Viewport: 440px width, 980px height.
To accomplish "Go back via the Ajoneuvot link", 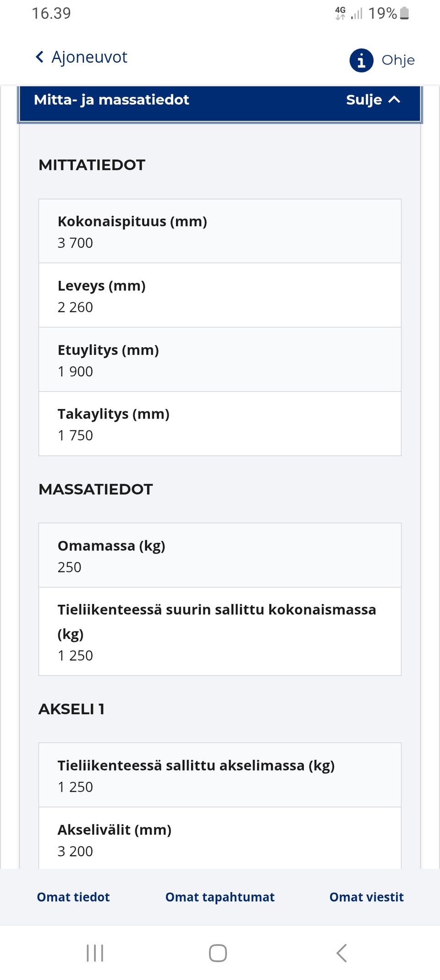I will pyautogui.click(x=89, y=57).
